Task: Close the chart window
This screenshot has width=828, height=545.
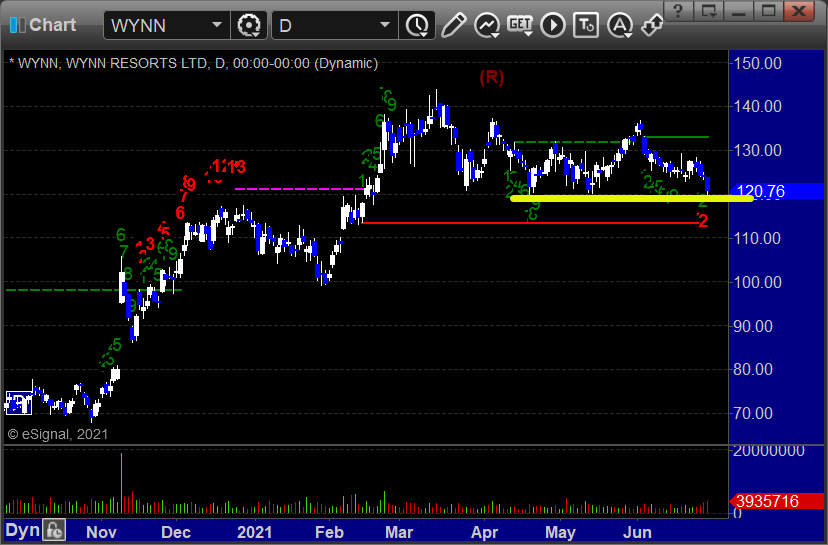Action: (x=799, y=11)
